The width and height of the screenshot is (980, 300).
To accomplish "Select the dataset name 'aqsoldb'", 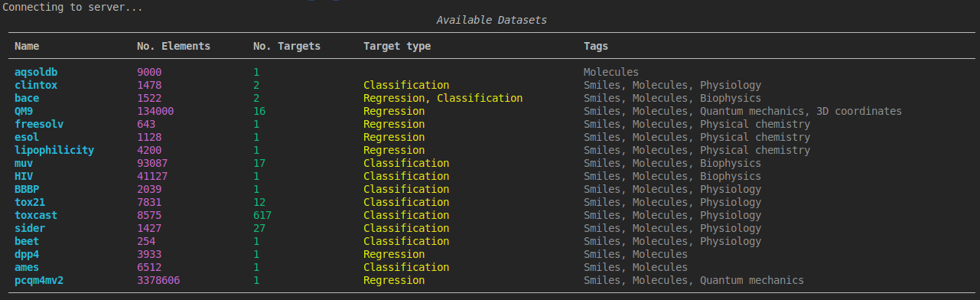I will [36, 72].
